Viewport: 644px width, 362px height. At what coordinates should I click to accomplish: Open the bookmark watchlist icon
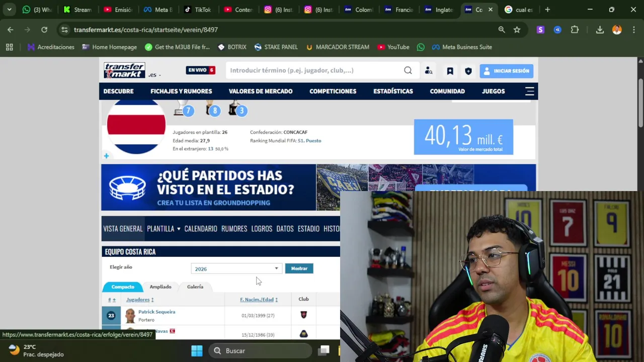pos(450,71)
